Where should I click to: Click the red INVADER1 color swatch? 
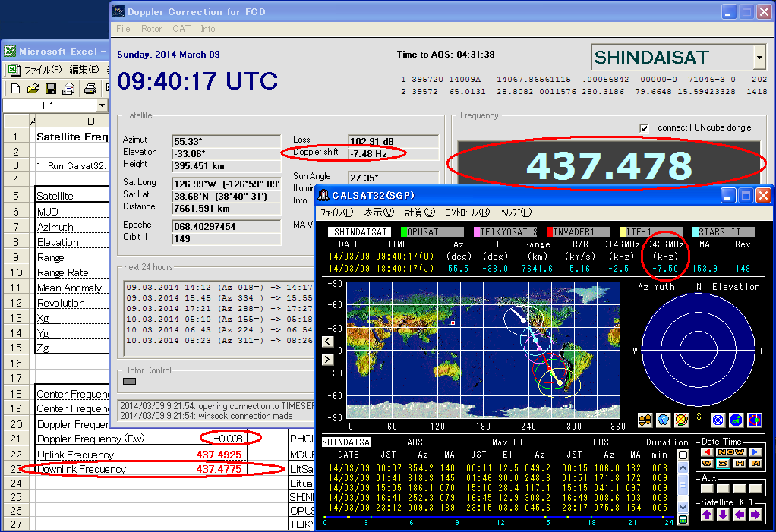pyautogui.click(x=550, y=232)
